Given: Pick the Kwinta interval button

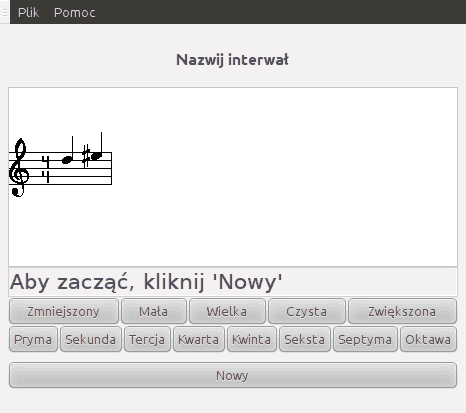Looking at the screenshot, I should click(x=252, y=339).
